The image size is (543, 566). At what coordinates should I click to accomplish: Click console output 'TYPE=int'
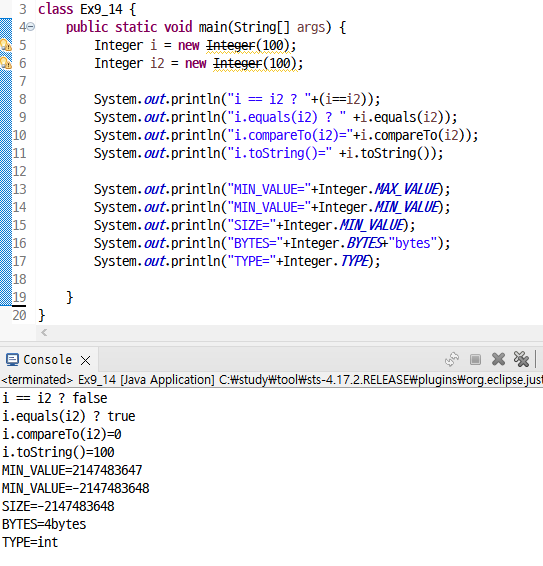(30, 542)
